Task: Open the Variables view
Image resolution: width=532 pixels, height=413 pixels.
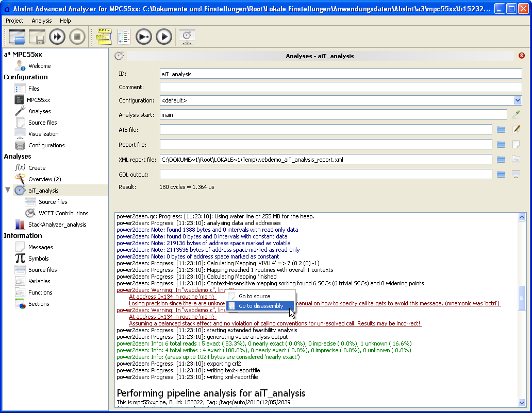Action: point(39,281)
